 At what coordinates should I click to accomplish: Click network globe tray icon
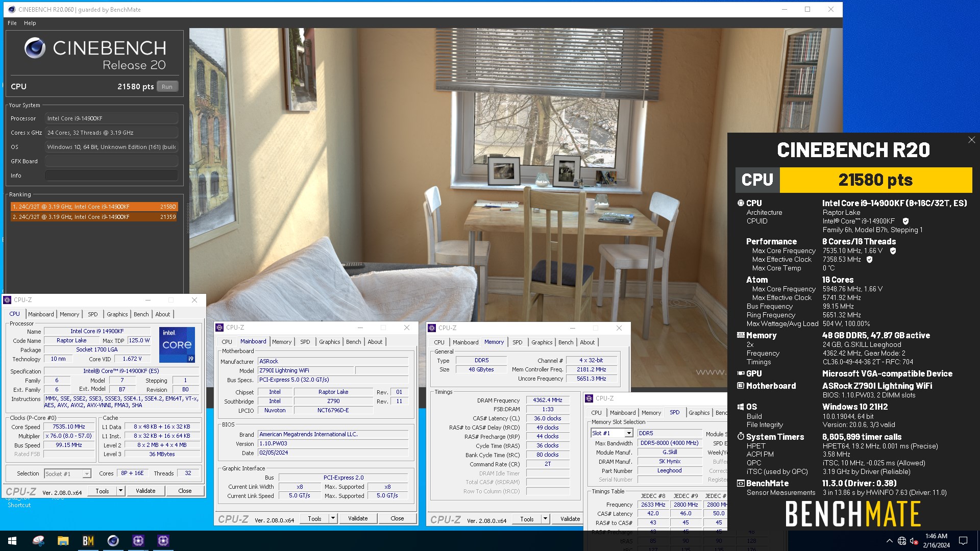902,541
